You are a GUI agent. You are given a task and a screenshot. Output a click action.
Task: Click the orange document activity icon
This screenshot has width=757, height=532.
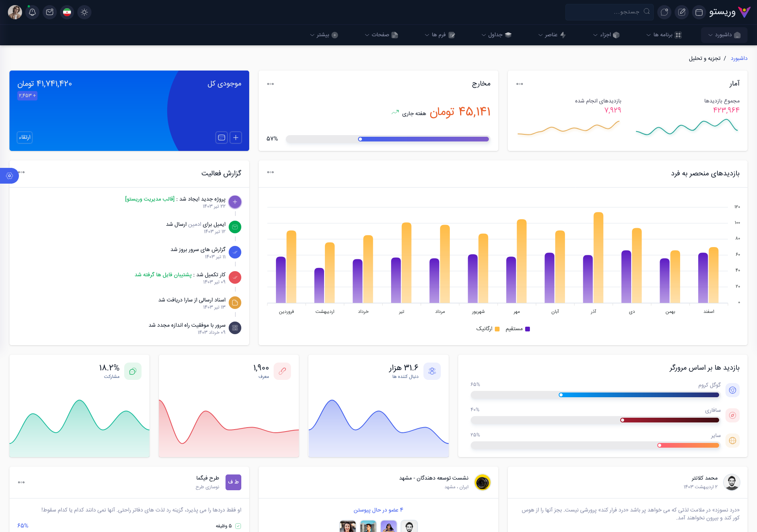[x=235, y=303]
